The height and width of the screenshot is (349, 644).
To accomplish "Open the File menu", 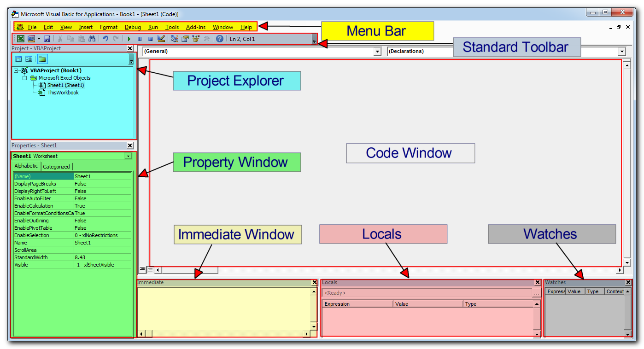I will point(32,27).
